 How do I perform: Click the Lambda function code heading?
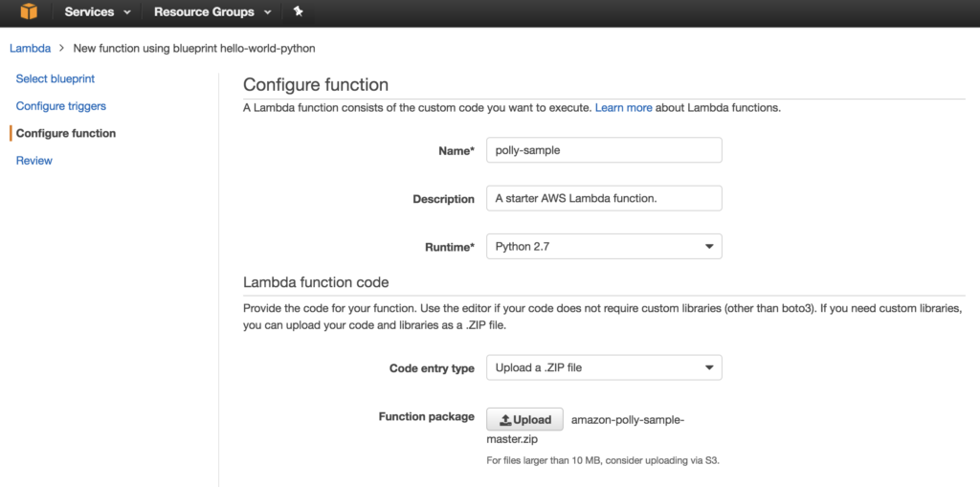coord(316,282)
